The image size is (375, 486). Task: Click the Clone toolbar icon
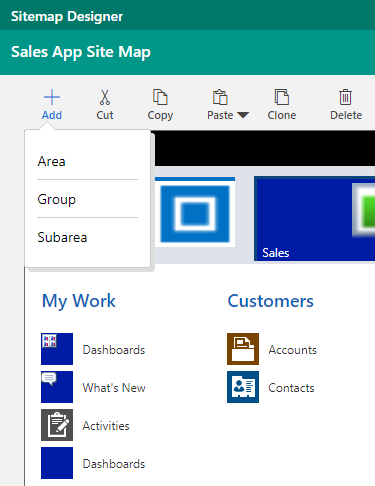(282, 97)
